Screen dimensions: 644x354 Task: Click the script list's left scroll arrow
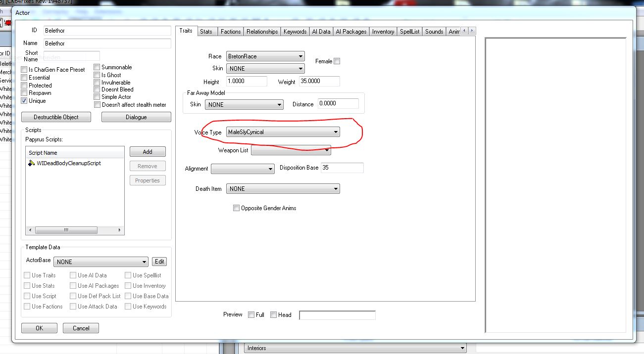click(30, 230)
